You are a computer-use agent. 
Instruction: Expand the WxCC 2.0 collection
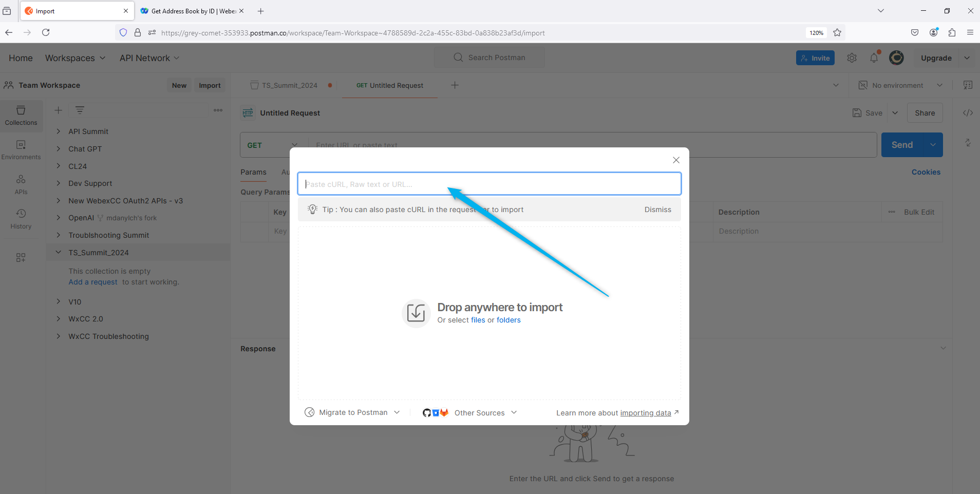click(x=59, y=319)
